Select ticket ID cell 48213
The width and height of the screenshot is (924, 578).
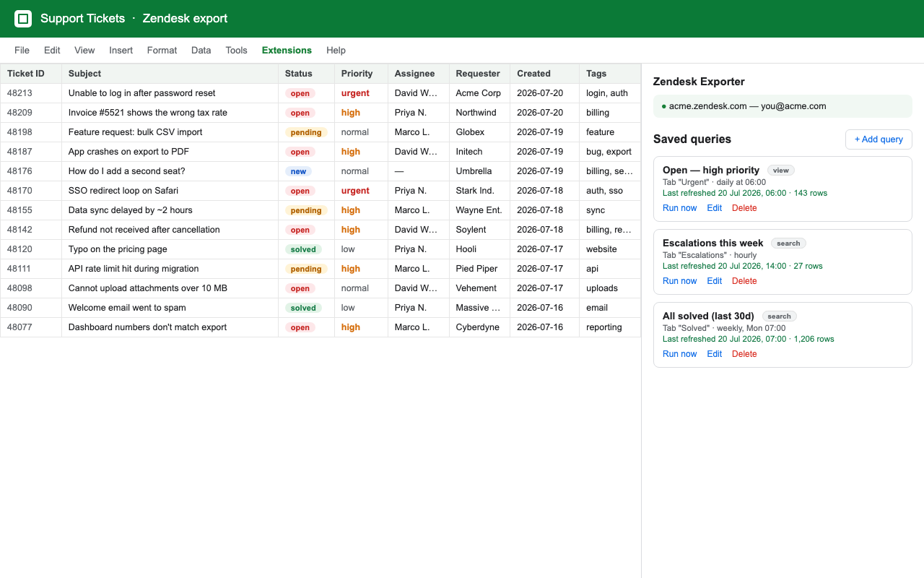[31, 93]
